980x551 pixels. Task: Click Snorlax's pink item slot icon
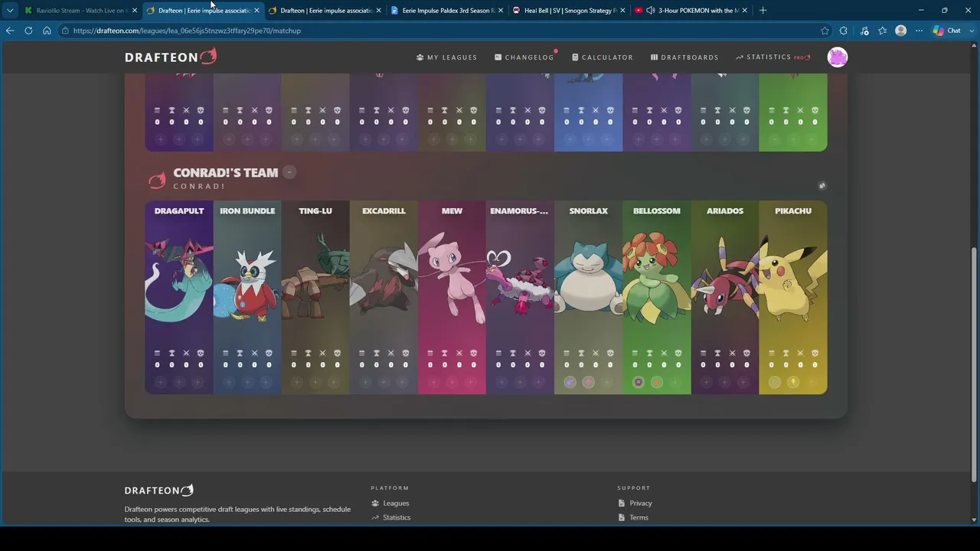[588, 382]
